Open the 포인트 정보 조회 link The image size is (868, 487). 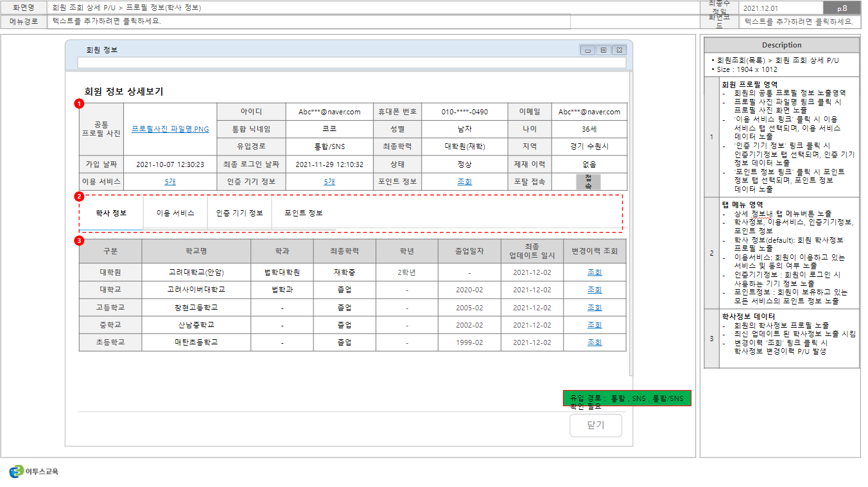click(x=465, y=182)
